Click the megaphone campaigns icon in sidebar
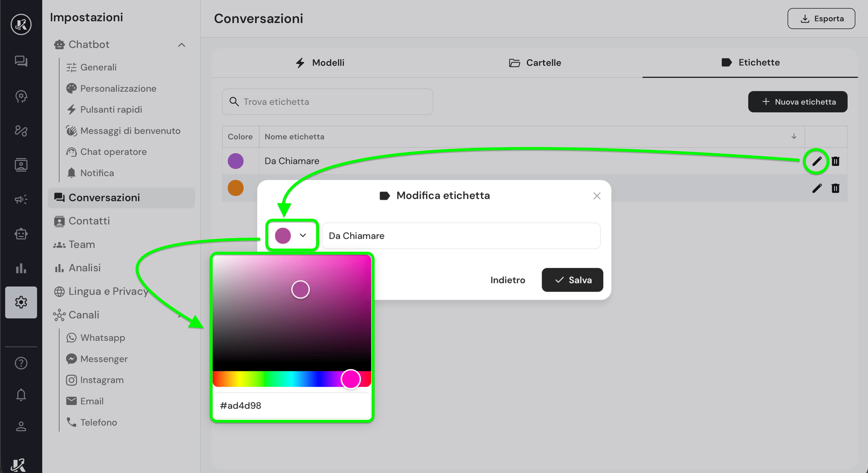Viewport: 868px width, 473px height. (21, 199)
